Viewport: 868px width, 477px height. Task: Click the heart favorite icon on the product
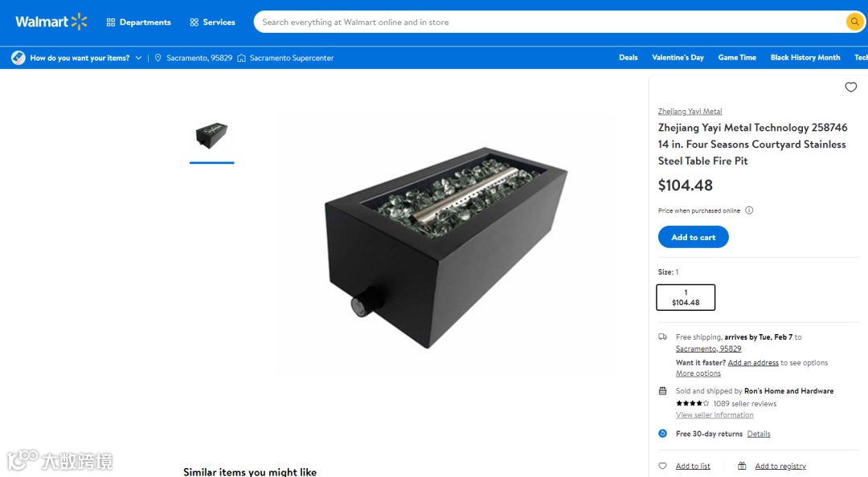click(x=851, y=87)
